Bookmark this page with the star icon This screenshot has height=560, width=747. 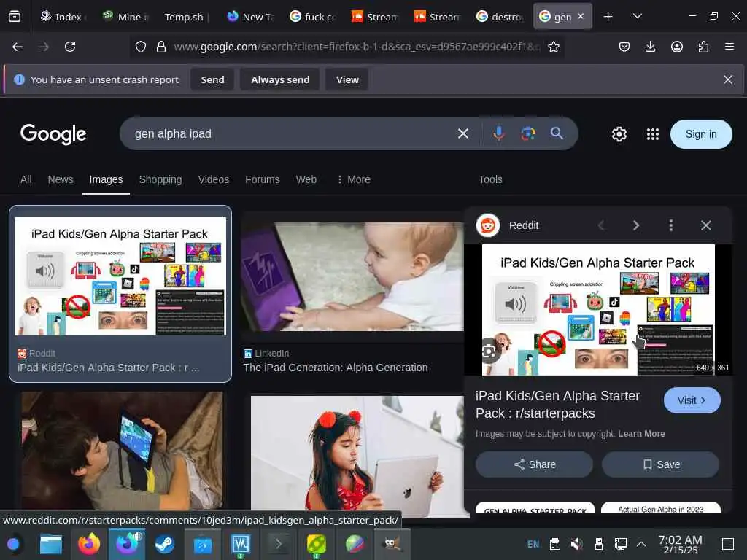[554, 47]
